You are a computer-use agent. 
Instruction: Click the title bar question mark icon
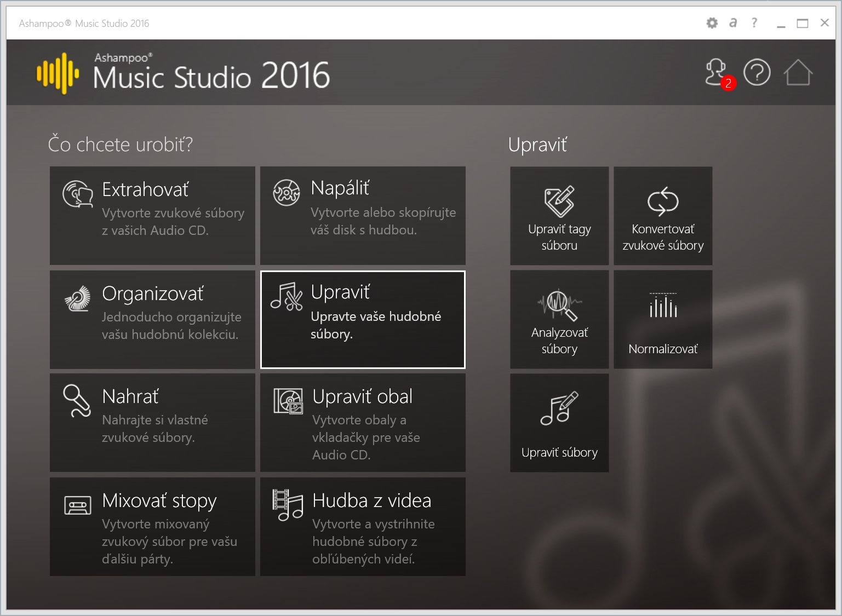point(754,23)
